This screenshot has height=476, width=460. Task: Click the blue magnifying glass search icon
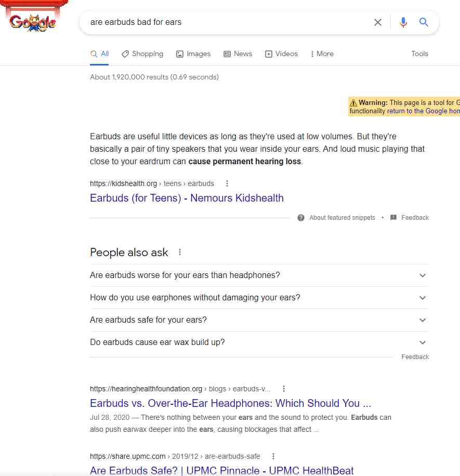pos(424,22)
